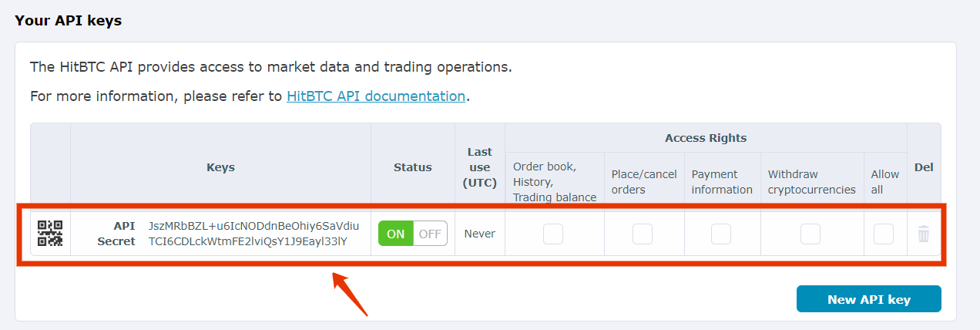Select the API key string text
980x330 pixels.
point(253,226)
